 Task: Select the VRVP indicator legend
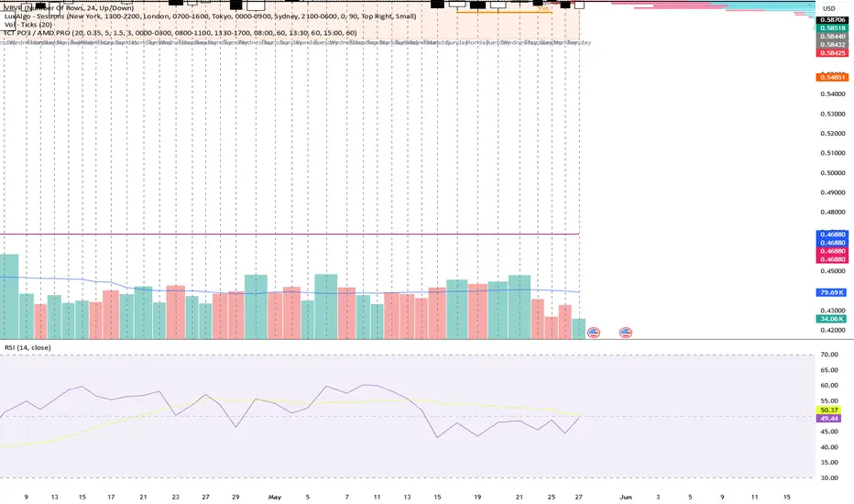(69, 8)
